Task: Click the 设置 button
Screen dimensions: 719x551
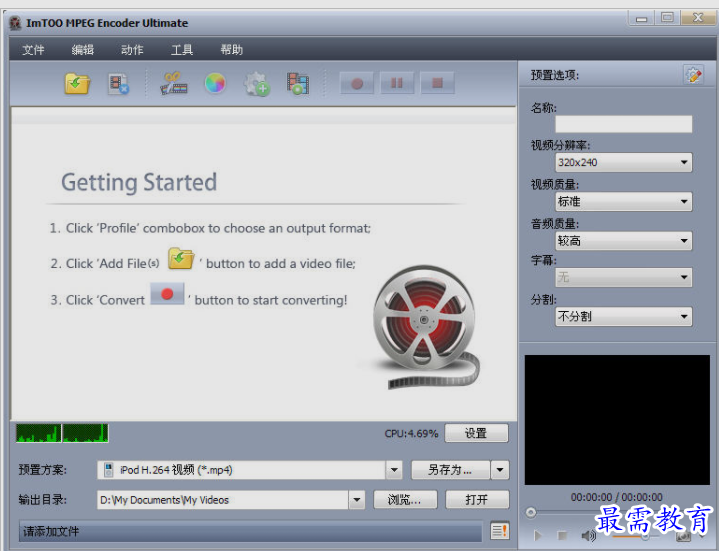Action: [x=476, y=433]
